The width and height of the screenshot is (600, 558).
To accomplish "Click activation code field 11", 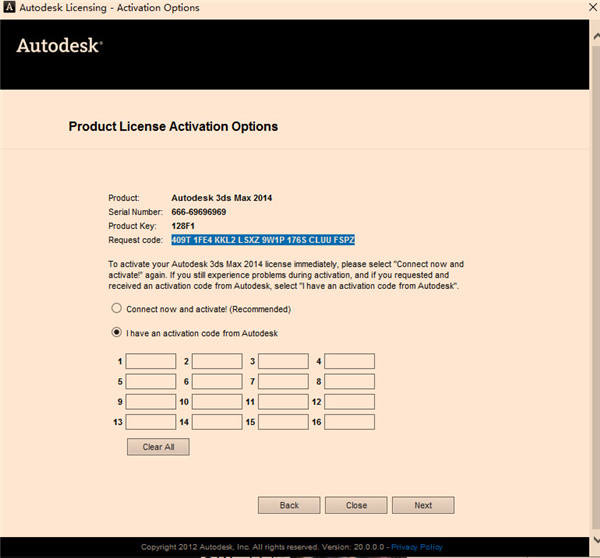I will click(x=283, y=402).
